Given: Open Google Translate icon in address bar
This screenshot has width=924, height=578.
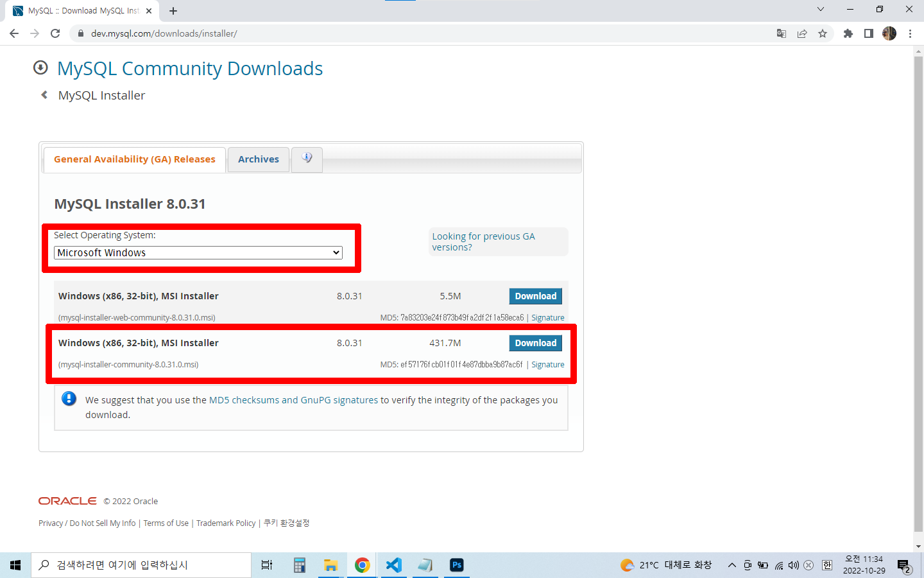Looking at the screenshot, I should [x=782, y=33].
